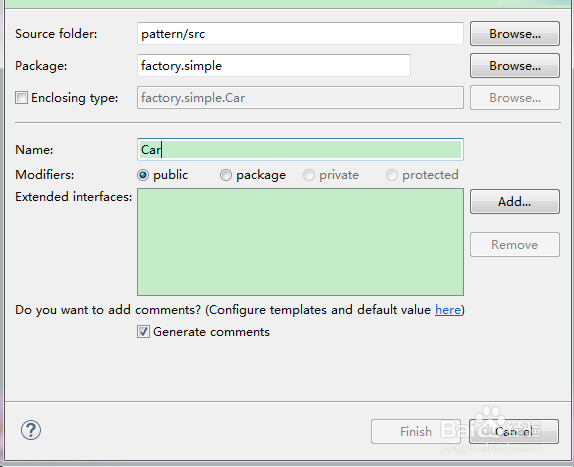
Task: Choose the package modifier radio button
Action: point(226,175)
